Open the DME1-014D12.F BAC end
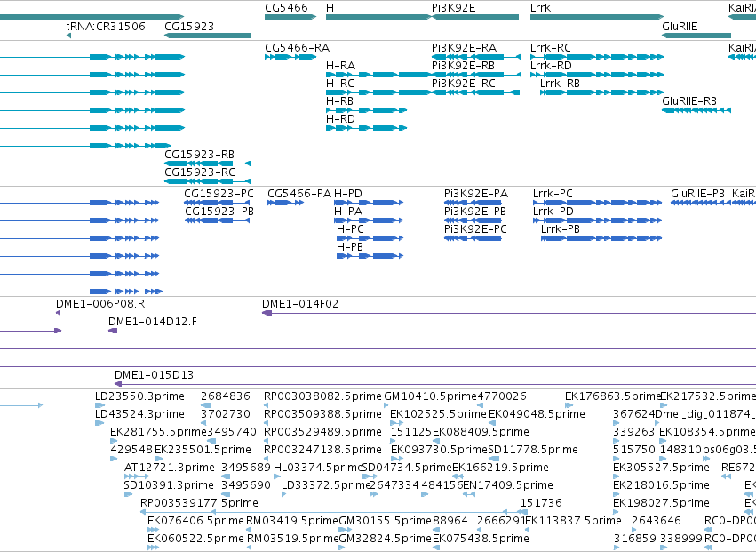The image size is (756, 552). coord(113,331)
